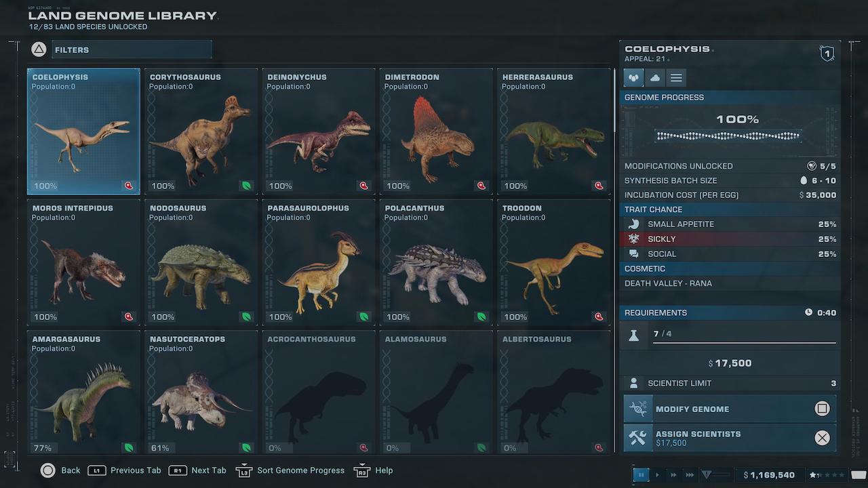Select the locked Acrocanthosaurus card

319,392
